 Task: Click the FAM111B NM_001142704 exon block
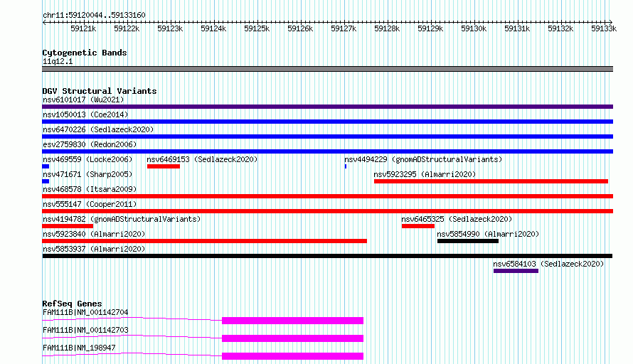coord(293,321)
